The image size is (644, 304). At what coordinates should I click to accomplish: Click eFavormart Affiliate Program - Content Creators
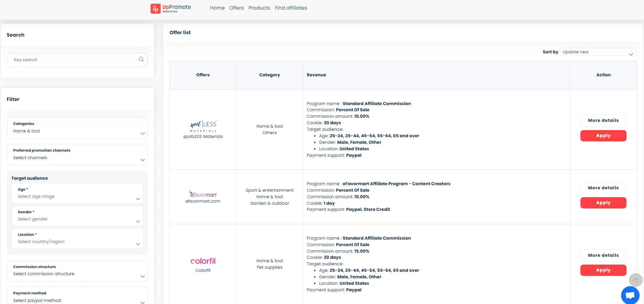click(397, 184)
